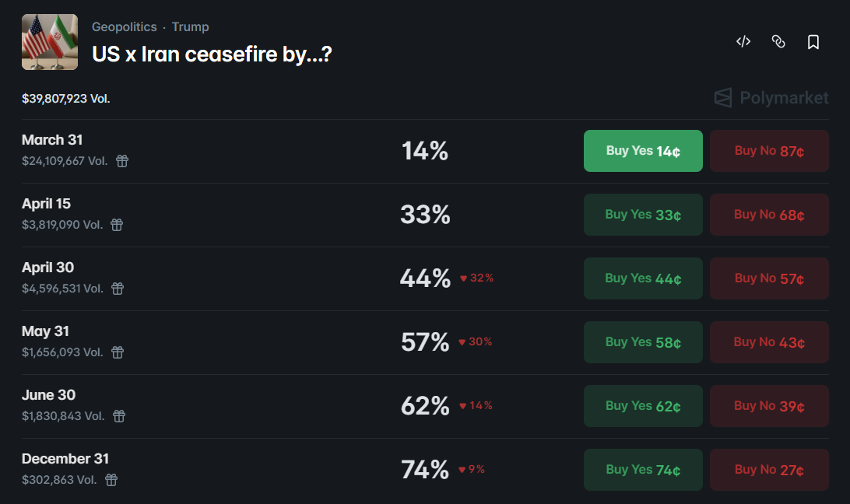Click Buy Yes 74¢ for December 31
Image resolution: width=850 pixels, height=504 pixels.
pyautogui.click(x=643, y=469)
